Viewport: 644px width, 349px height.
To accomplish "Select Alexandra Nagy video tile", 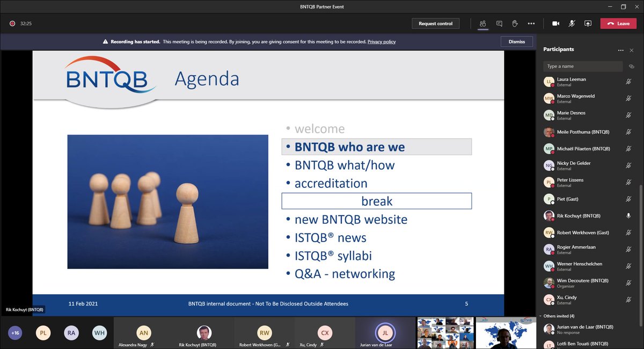I will pyautogui.click(x=143, y=333).
